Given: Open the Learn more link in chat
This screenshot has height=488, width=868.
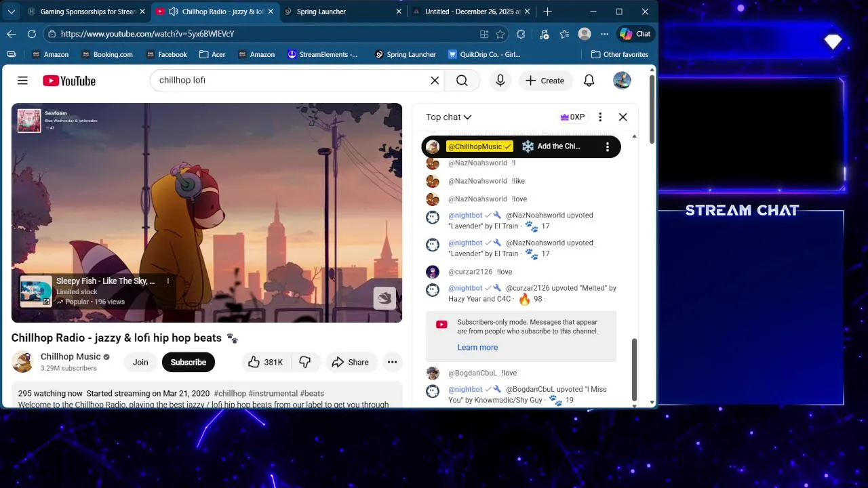Looking at the screenshot, I should click(x=477, y=347).
